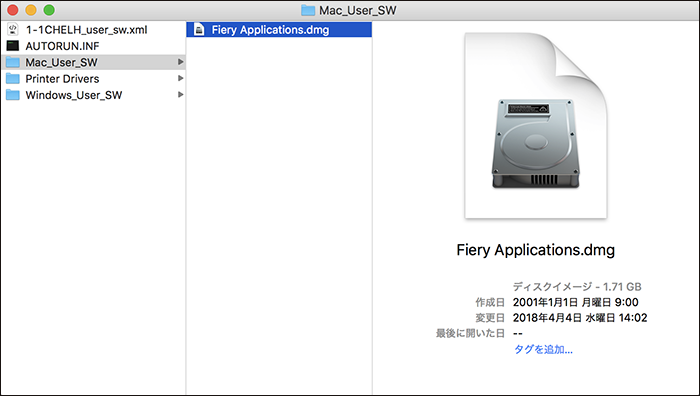Click the disk image icon beside Fiery Applications.dmg

click(199, 30)
